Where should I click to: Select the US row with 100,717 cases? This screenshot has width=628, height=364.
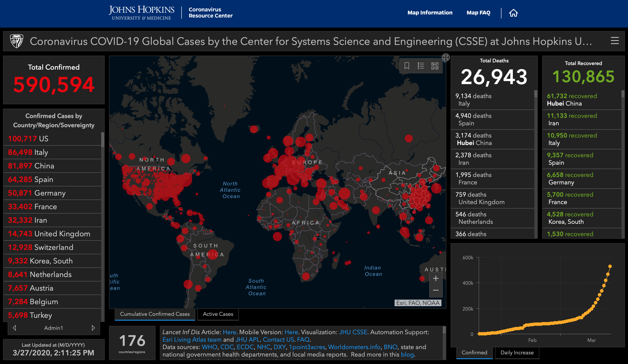tap(52, 139)
